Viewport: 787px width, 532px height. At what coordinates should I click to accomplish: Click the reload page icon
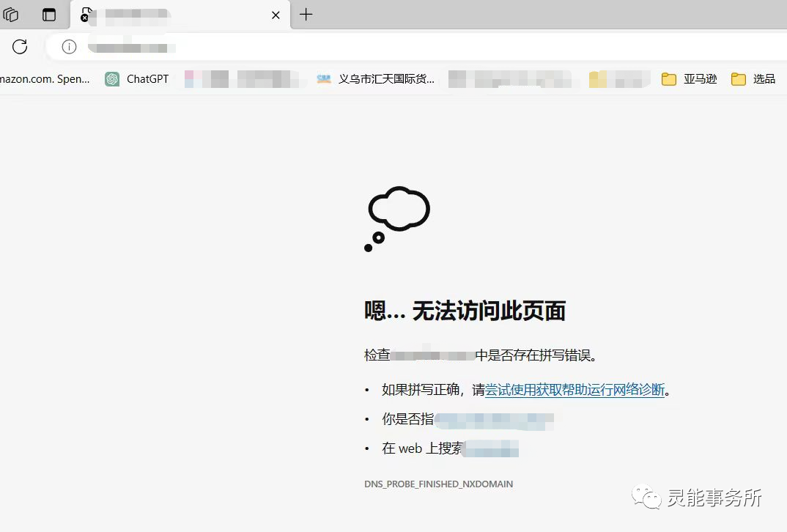(x=19, y=46)
